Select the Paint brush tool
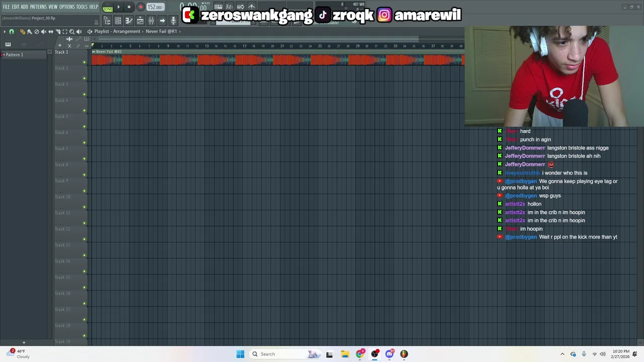Screen dimensions: 644x362 29,31
